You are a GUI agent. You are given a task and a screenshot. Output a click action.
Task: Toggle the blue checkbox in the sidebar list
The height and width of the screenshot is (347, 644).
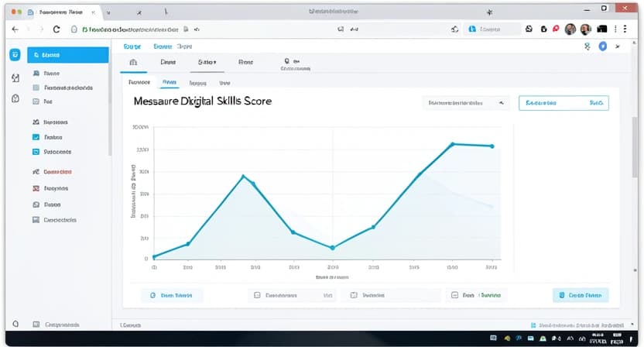[36, 137]
